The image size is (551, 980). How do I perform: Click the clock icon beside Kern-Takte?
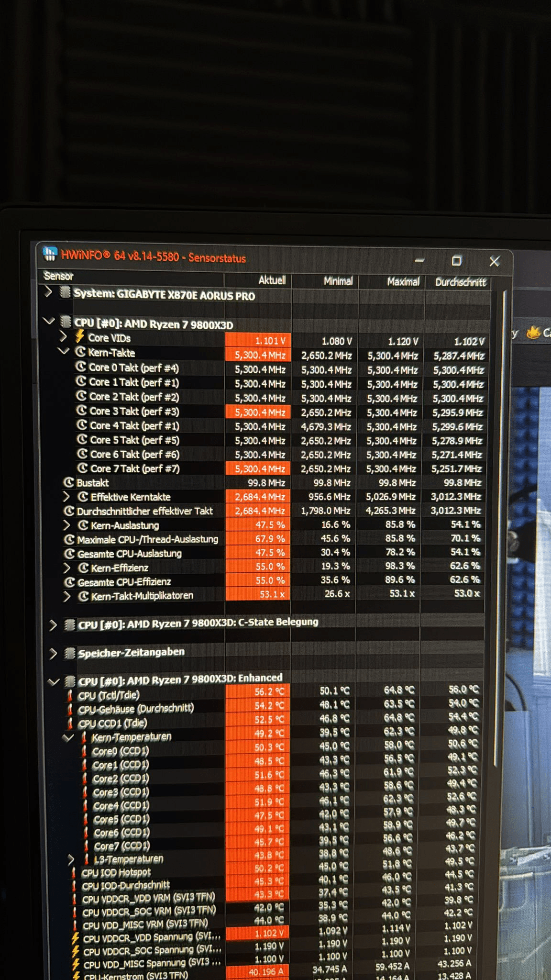80,352
